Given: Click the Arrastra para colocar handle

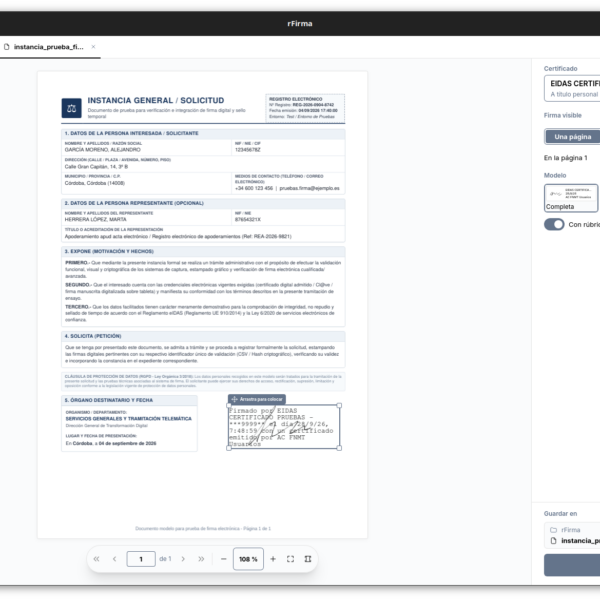Looking at the screenshot, I should tap(257, 399).
